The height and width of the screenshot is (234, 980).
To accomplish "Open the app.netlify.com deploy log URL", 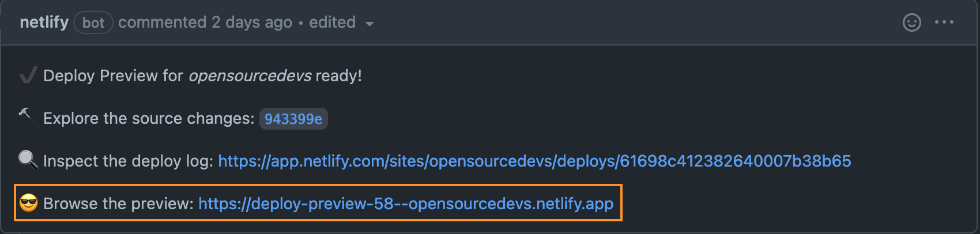I will [x=534, y=161].
